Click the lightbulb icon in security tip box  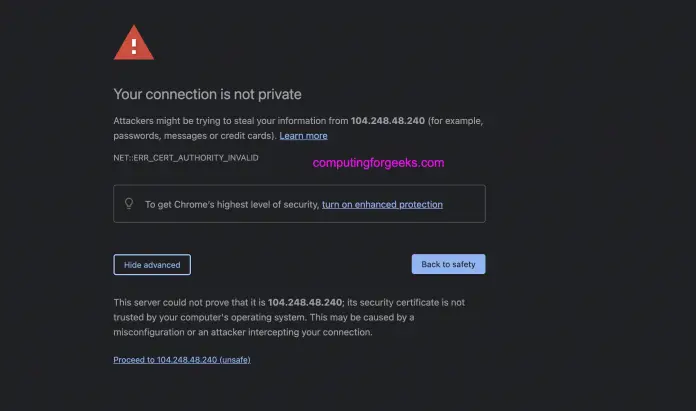pyautogui.click(x=129, y=204)
